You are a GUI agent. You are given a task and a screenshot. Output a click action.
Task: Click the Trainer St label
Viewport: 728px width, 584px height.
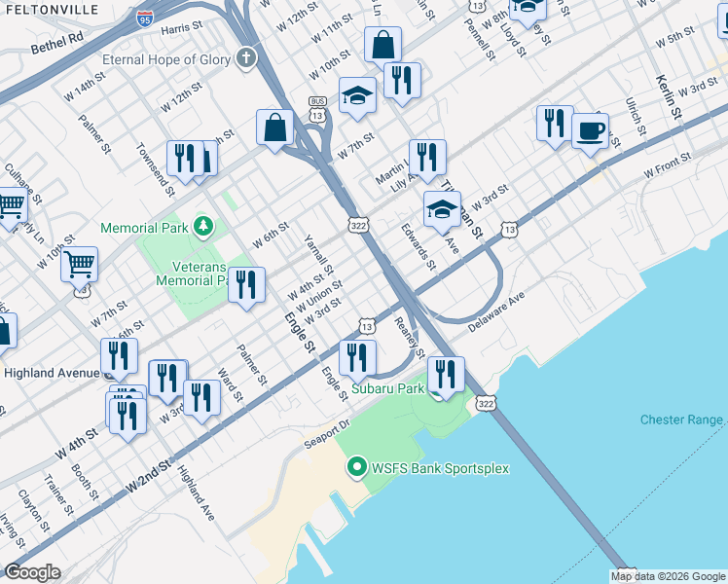pyautogui.click(x=59, y=494)
